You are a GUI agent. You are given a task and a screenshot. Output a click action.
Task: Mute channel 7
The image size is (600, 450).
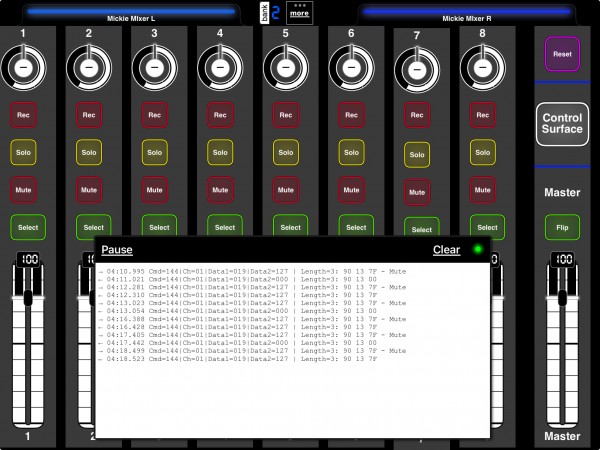pyautogui.click(x=417, y=192)
